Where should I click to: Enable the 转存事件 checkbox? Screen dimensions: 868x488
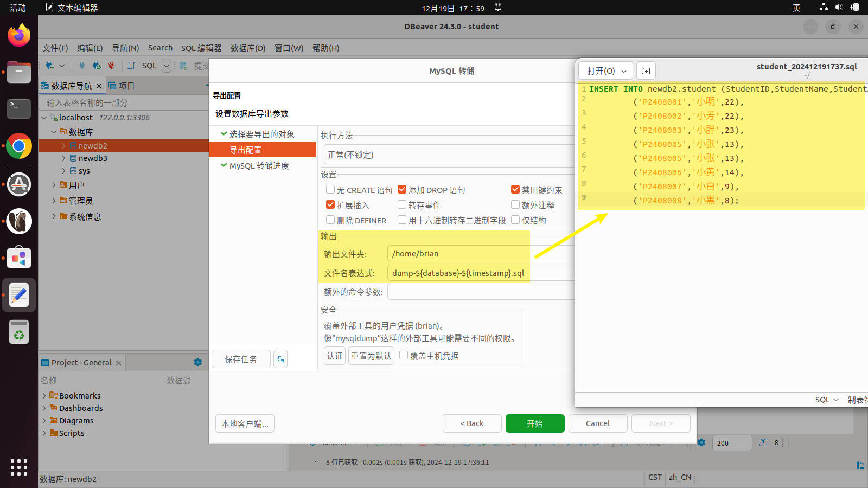[x=402, y=204]
